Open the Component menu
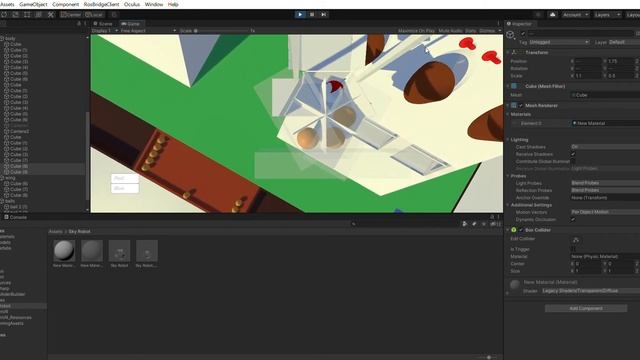Viewport: 640px width, 360px height. (65, 4)
